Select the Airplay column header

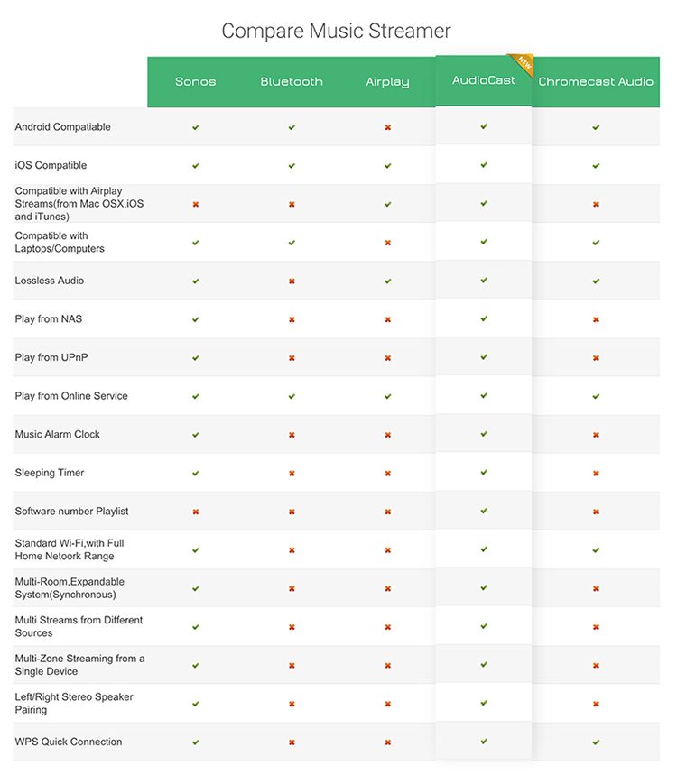tap(388, 82)
